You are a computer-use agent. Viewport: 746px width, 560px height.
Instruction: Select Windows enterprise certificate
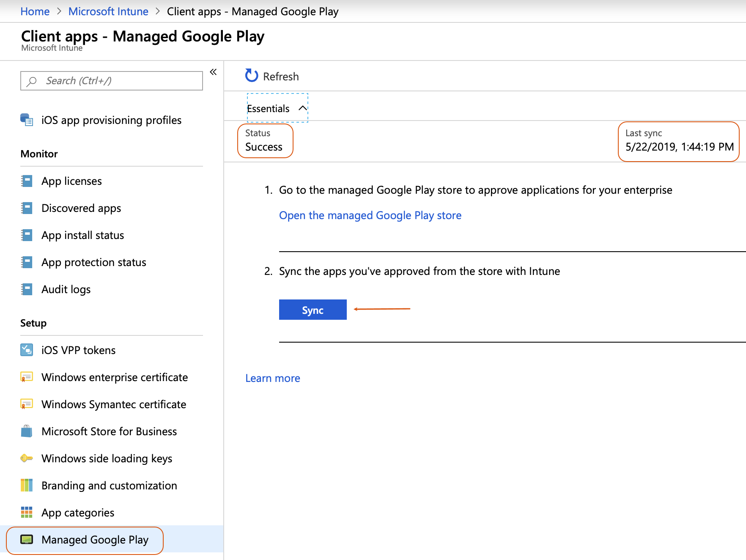click(112, 377)
